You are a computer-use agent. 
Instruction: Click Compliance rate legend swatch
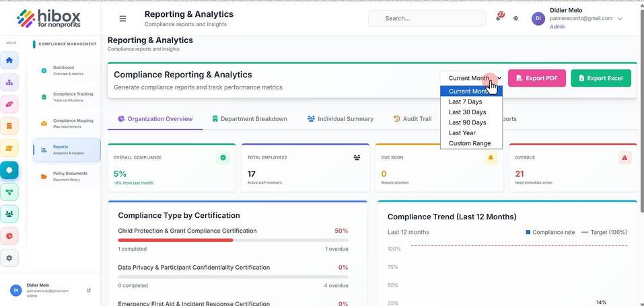click(528, 232)
